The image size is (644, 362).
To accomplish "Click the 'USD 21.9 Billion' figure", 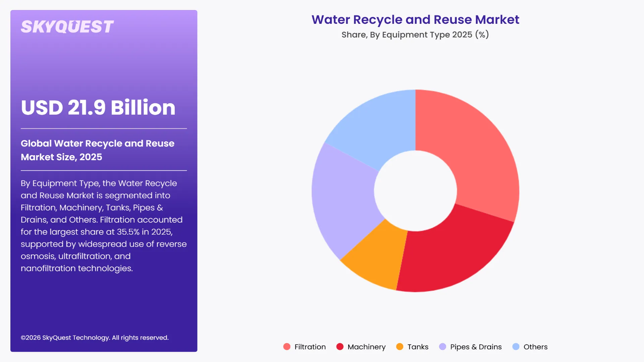I will tap(98, 108).
